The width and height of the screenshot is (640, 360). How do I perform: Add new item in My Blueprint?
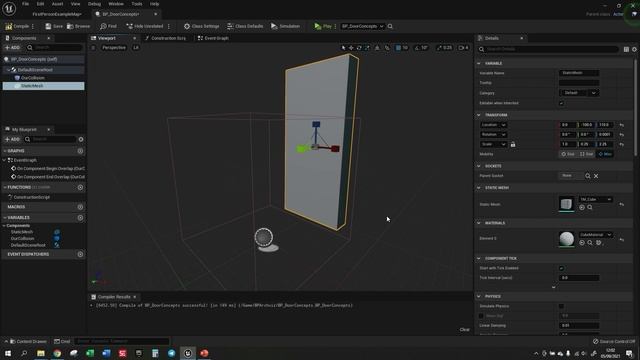pyautogui.click(x=12, y=139)
